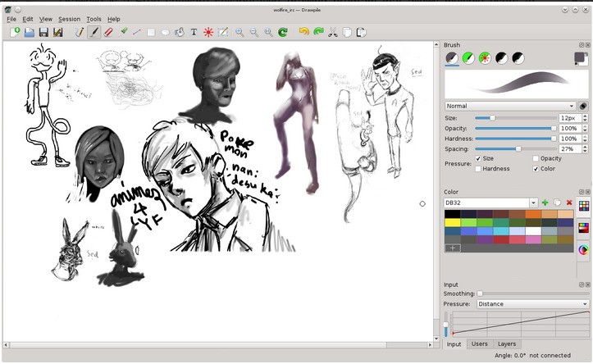This screenshot has height=364, width=593.
Task: Open the Tools menu
Action: tap(94, 19)
